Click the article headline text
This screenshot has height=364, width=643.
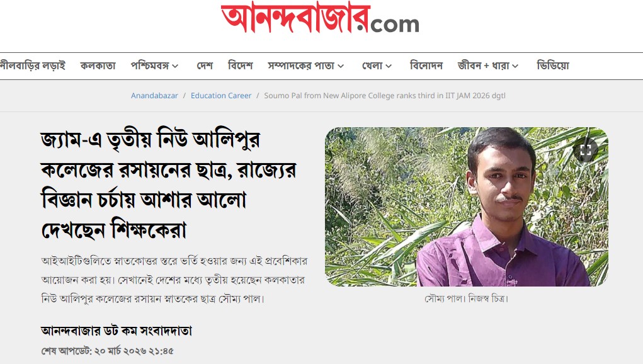pos(169,185)
